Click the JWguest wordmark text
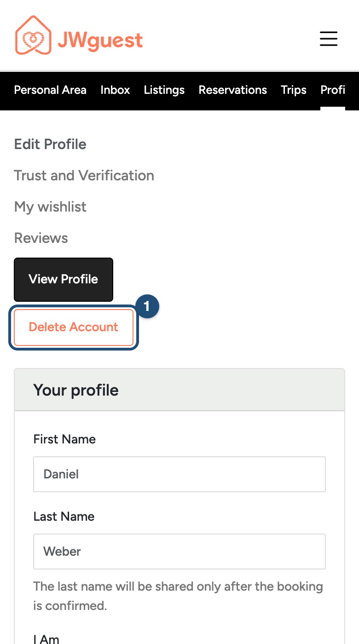This screenshot has width=359, height=644. 100,40
